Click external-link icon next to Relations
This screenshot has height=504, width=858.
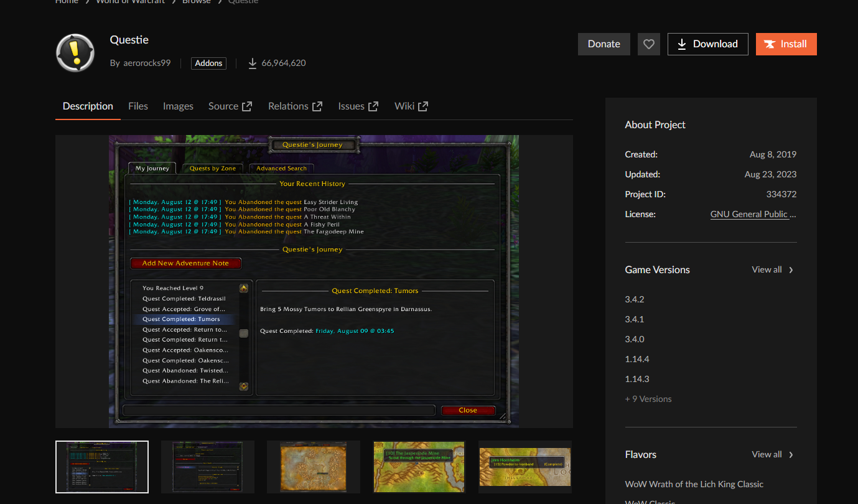[317, 106]
